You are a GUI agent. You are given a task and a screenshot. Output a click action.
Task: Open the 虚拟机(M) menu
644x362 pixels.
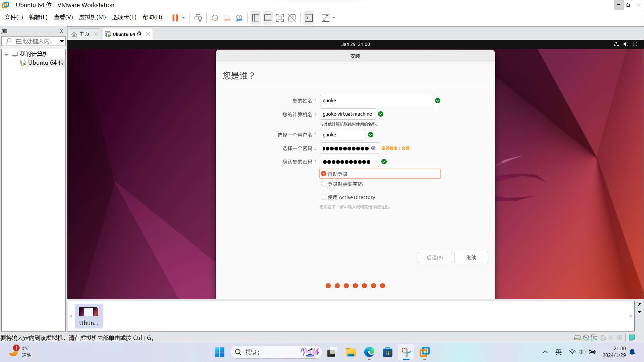point(92,17)
